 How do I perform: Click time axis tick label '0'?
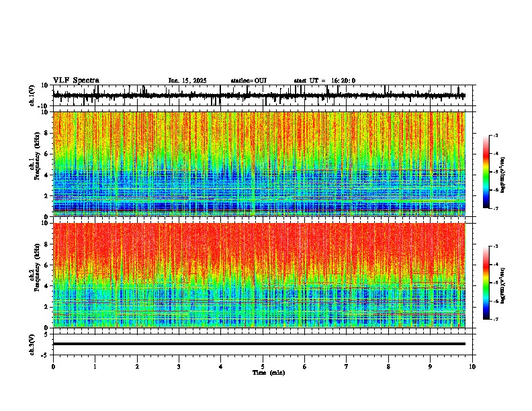(53, 367)
